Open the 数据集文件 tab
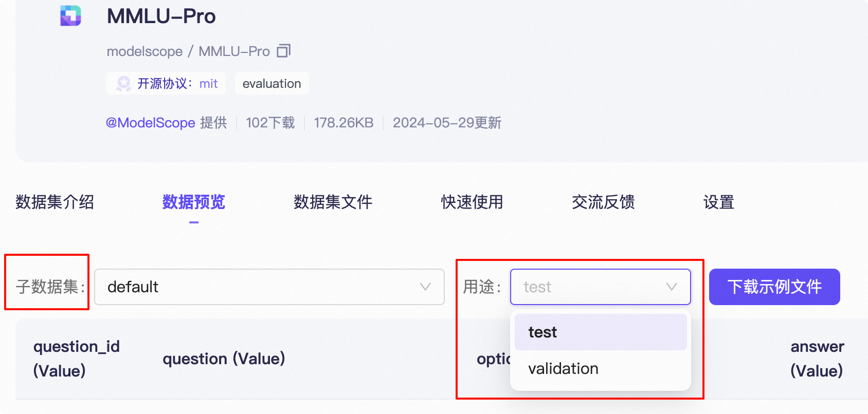Screen dimensions: 868x414 (333, 202)
